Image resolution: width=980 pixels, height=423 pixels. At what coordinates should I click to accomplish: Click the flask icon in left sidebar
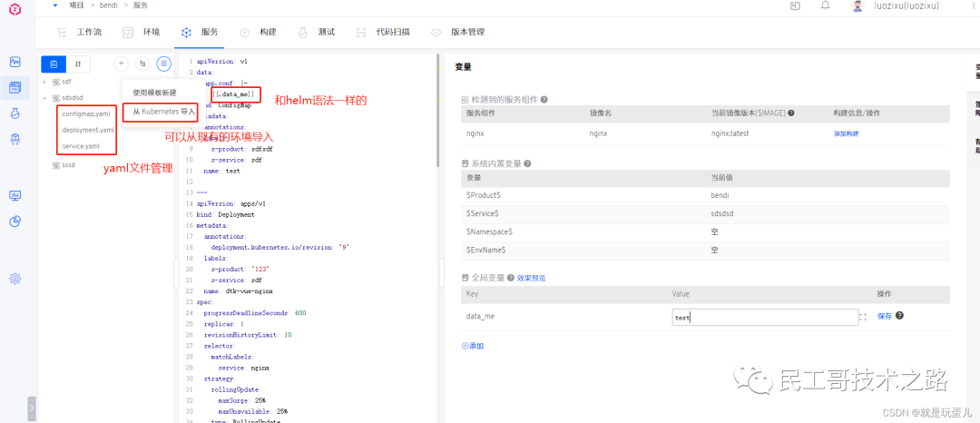tap(15, 113)
